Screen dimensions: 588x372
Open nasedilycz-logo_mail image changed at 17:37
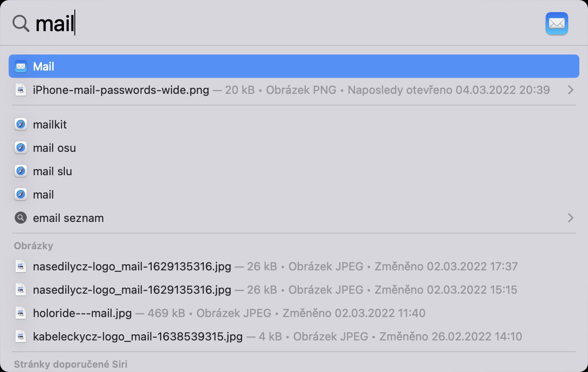coord(132,266)
